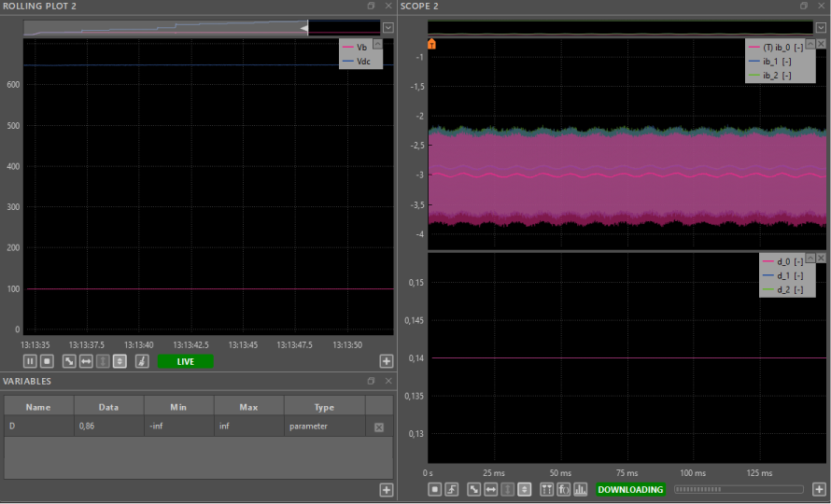831x504 pixels.
Task: Expand rolling plot overview dropdown arrow
Action: 388,28
